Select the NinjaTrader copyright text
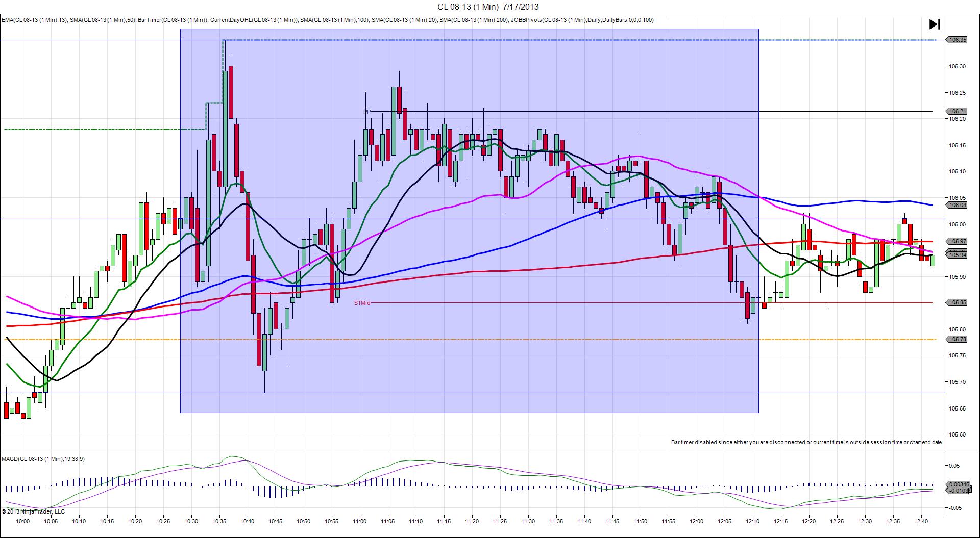 tap(33, 511)
